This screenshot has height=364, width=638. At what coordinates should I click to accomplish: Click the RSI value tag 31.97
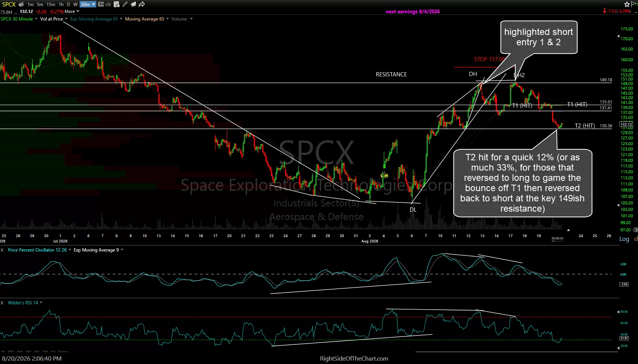click(x=624, y=338)
